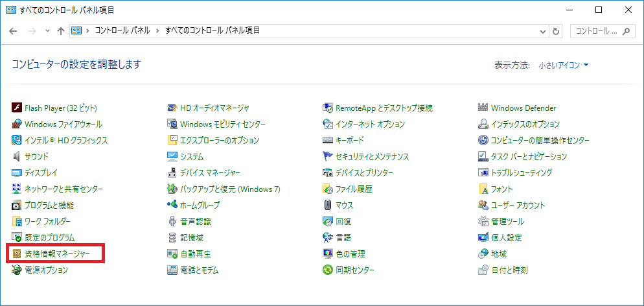Click the フォント link
The image size is (644, 306).
click(502, 189)
